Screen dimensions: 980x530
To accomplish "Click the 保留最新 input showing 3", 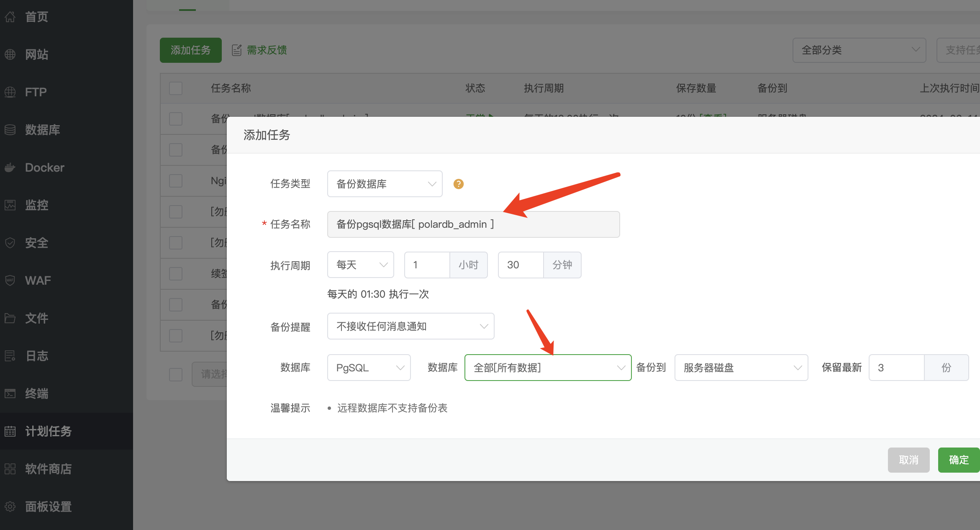I will [x=897, y=368].
